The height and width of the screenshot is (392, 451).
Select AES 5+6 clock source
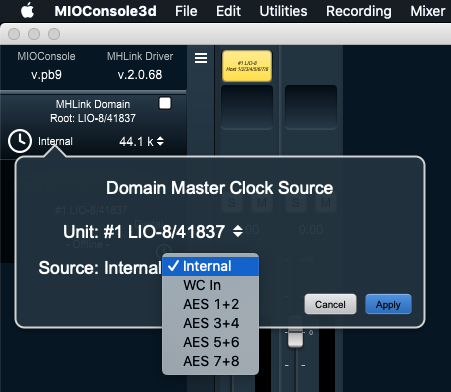[x=210, y=342]
